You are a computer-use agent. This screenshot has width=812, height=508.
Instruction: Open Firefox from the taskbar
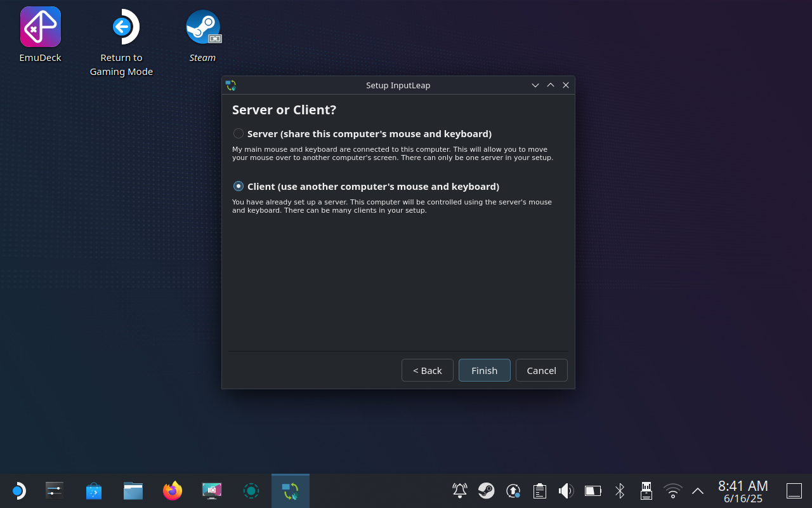tap(172, 490)
